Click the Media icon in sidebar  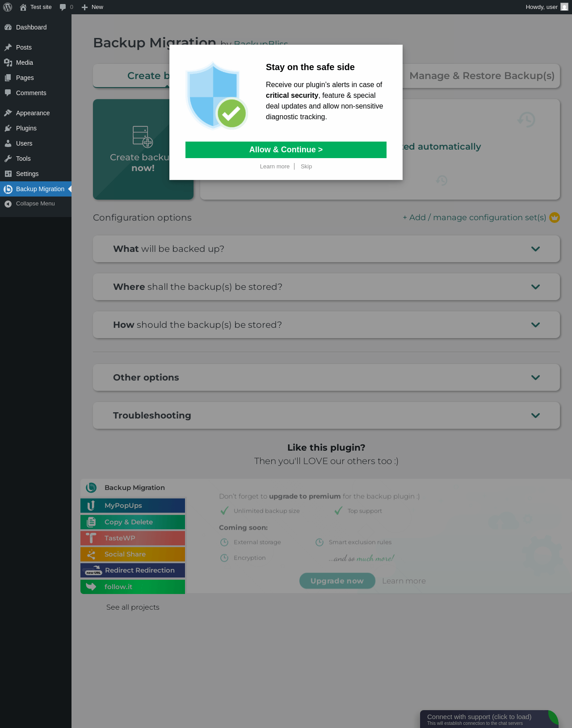[8, 63]
